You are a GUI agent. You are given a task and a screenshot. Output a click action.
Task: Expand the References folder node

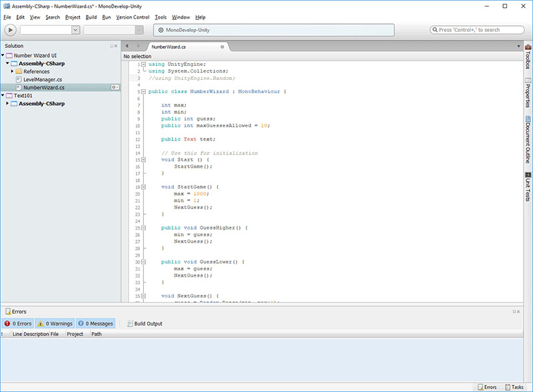(12, 71)
